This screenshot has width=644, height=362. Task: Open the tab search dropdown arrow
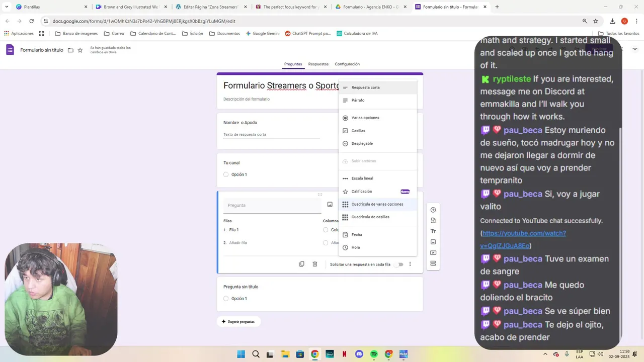click(7, 7)
